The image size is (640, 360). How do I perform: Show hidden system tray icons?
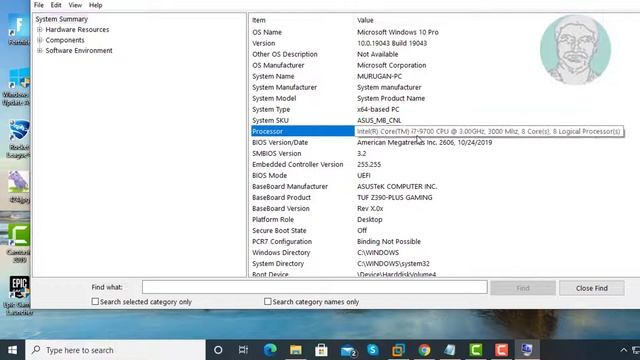pos(623,350)
